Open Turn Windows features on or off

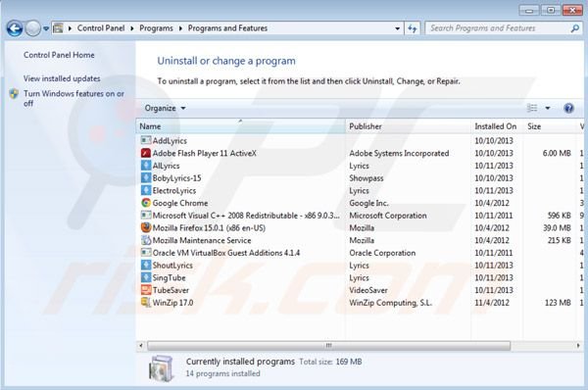point(73,98)
